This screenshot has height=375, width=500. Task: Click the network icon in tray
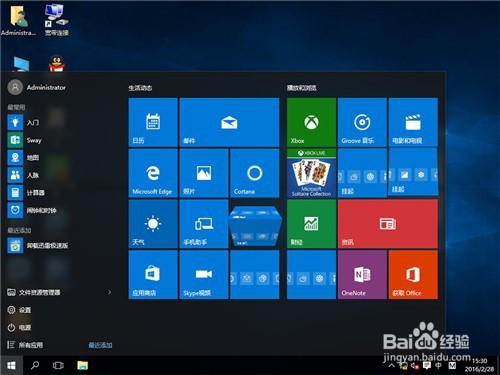(404, 366)
